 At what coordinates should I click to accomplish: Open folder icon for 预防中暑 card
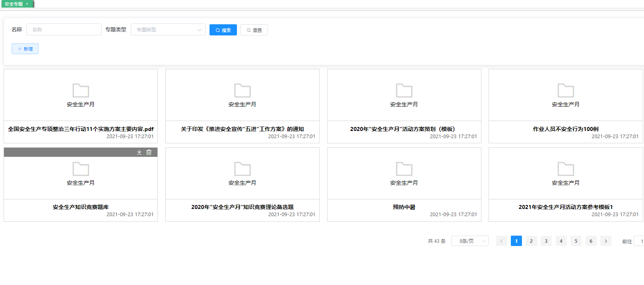click(x=404, y=169)
